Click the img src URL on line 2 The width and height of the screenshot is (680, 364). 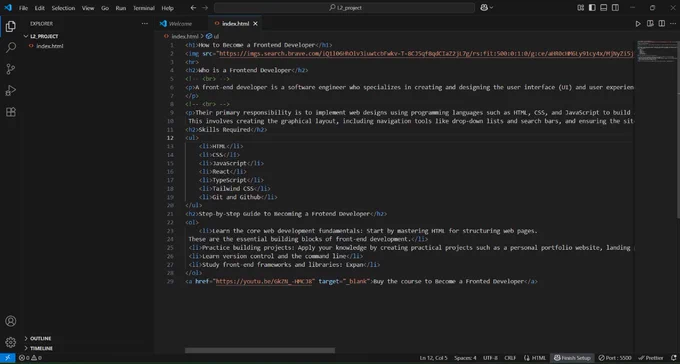click(x=425, y=53)
